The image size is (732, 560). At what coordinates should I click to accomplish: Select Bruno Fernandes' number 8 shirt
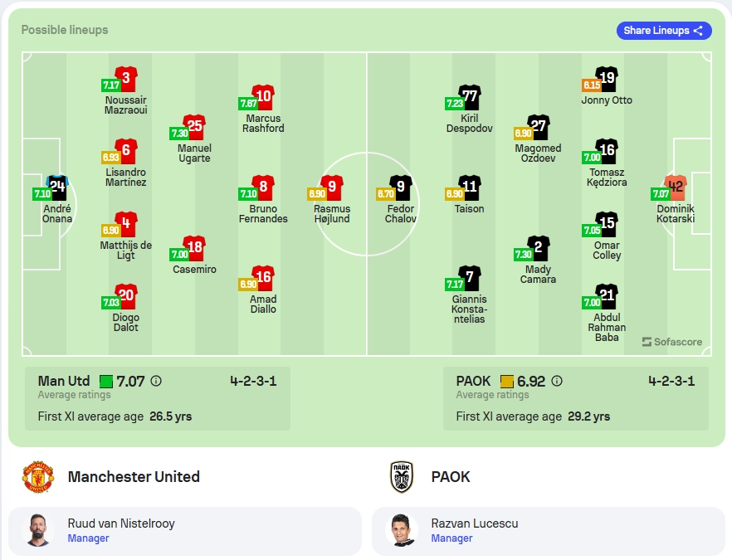[263, 187]
